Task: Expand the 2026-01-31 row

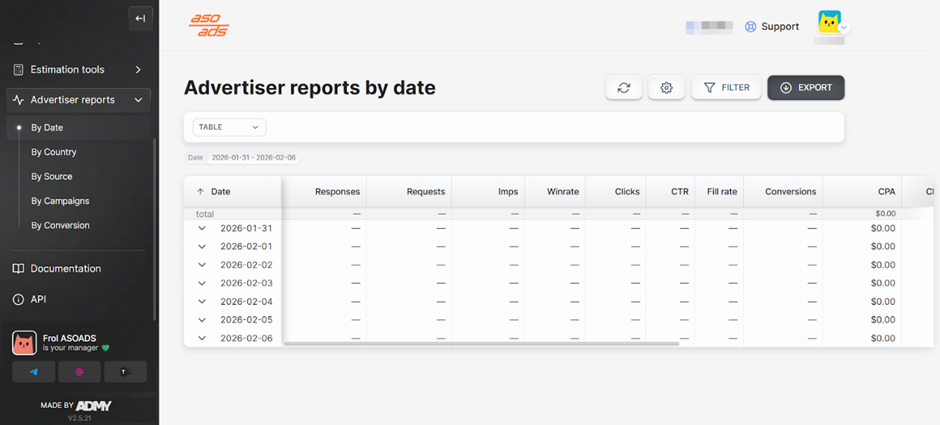Action: click(x=202, y=228)
